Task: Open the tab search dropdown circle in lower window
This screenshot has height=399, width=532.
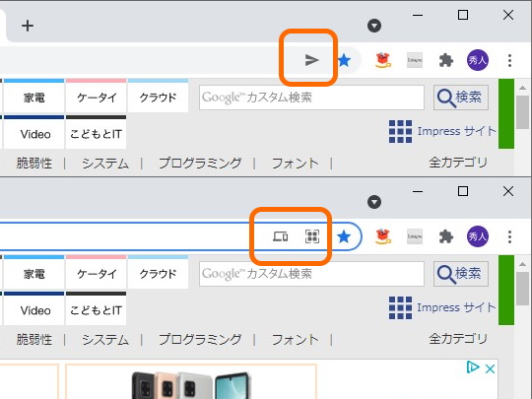Action: (374, 202)
